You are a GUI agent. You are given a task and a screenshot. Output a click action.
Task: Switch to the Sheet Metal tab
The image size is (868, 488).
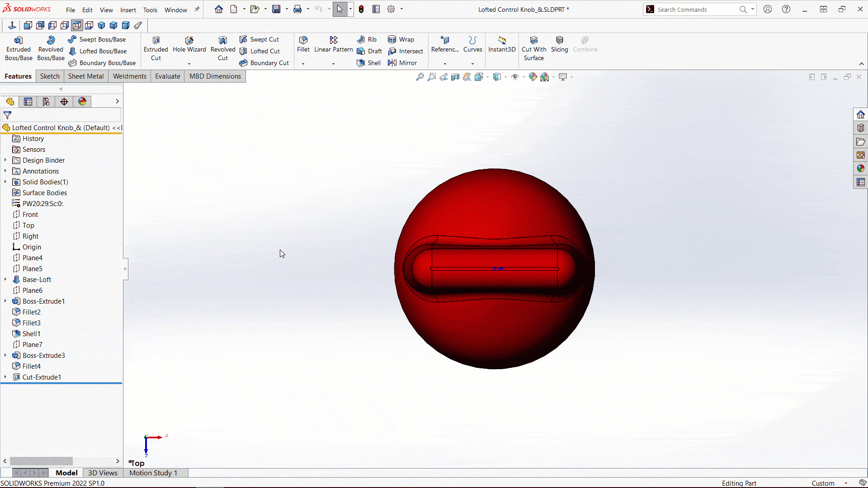point(86,76)
